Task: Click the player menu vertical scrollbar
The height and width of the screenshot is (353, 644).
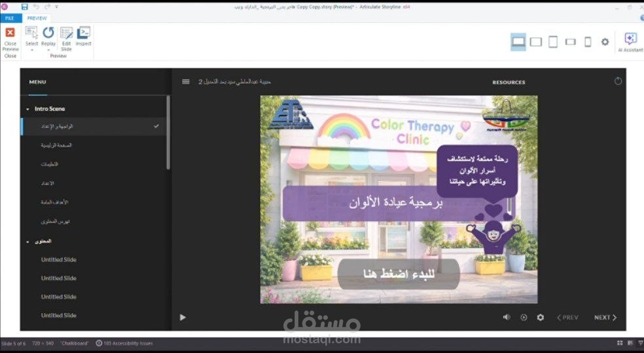Action: [x=168, y=132]
